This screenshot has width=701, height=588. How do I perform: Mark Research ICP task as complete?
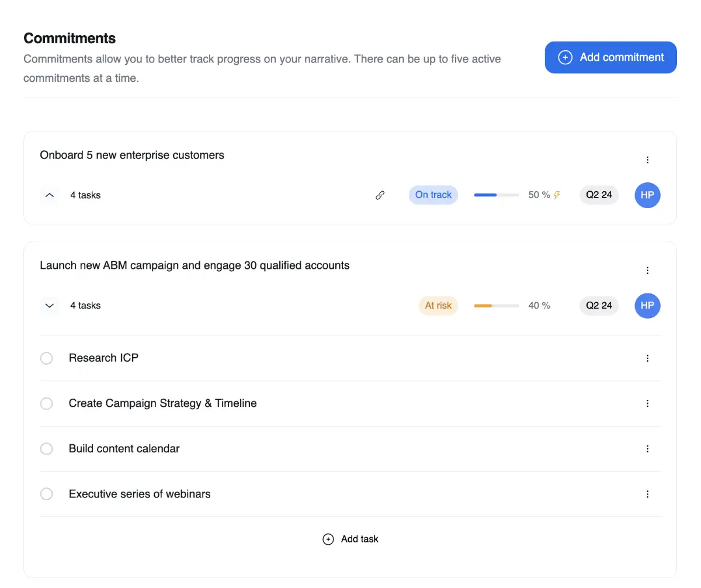click(47, 358)
